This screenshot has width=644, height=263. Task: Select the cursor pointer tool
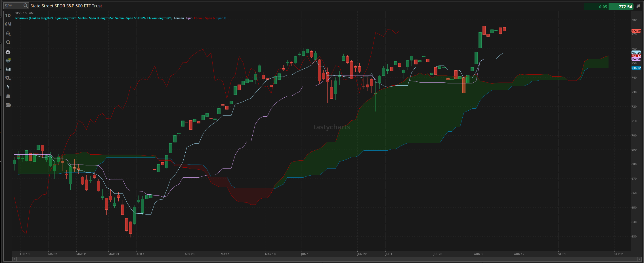coord(8,87)
